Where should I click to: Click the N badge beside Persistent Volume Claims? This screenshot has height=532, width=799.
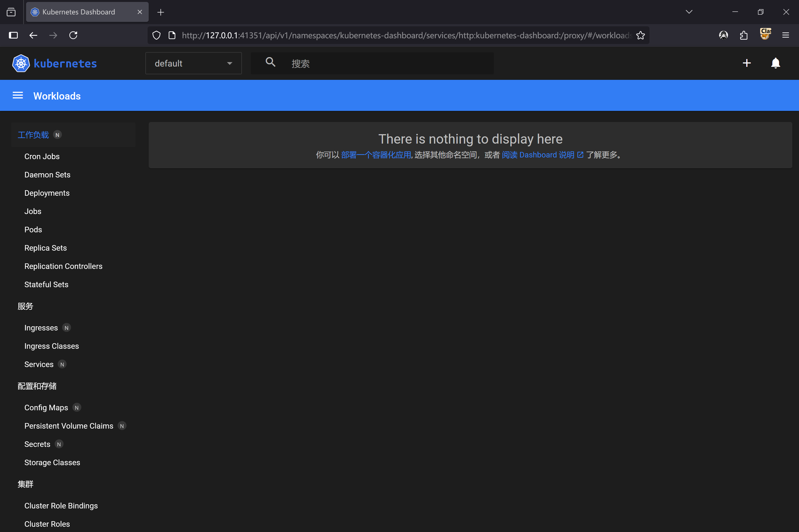pyautogui.click(x=122, y=426)
